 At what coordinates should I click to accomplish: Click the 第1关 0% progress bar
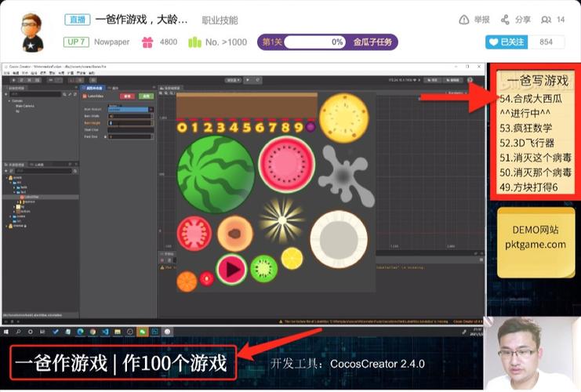click(x=315, y=42)
